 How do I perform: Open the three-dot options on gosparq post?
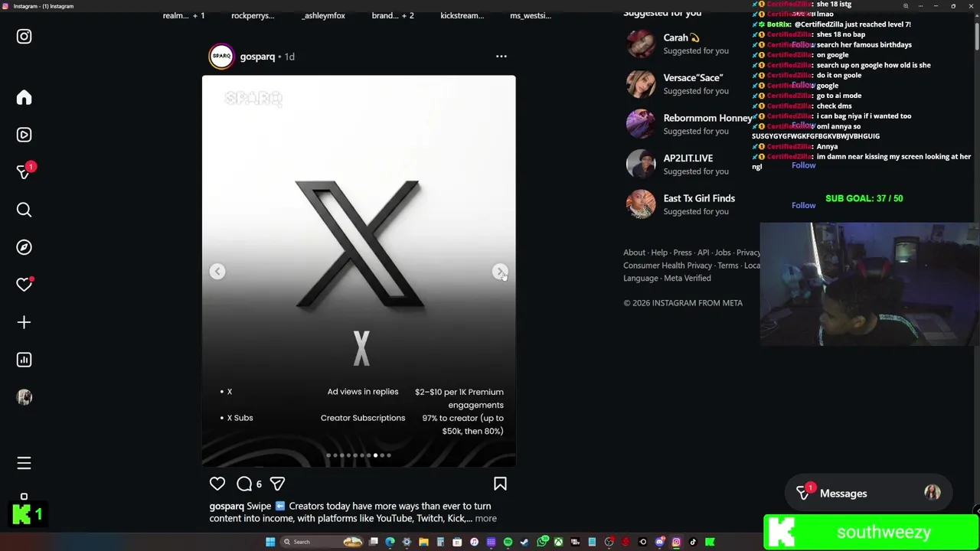click(x=501, y=56)
